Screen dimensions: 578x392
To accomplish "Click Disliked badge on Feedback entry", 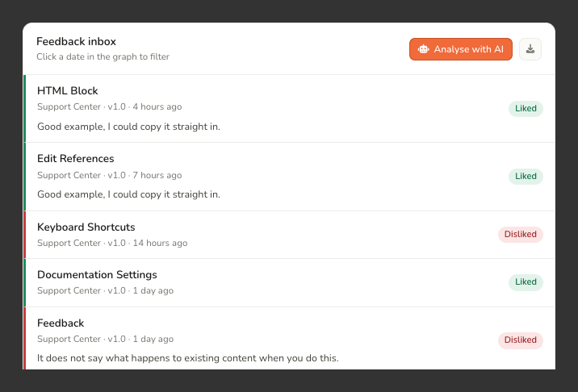I will (x=520, y=340).
